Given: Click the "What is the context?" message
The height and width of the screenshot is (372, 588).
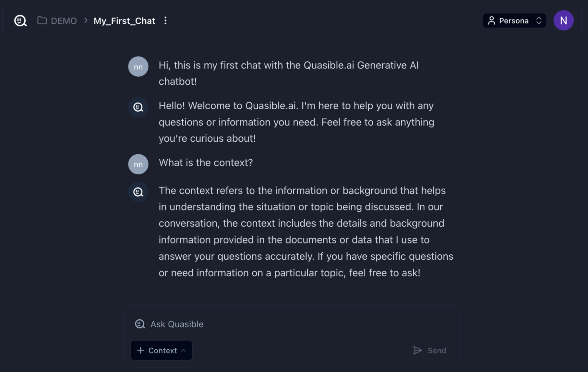Looking at the screenshot, I should click(x=206, y=163).
